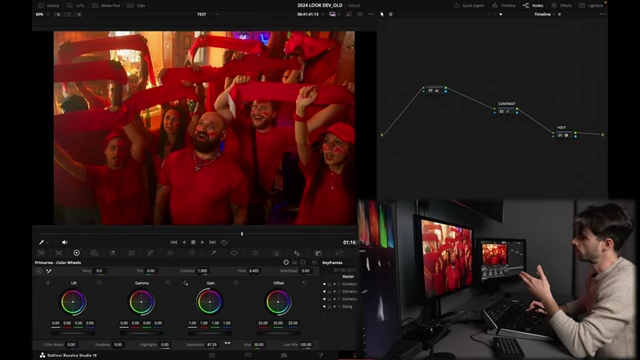Screen dimensions: 640x360
Task: Jump to the last frame
Action: [x=213, y=242]
